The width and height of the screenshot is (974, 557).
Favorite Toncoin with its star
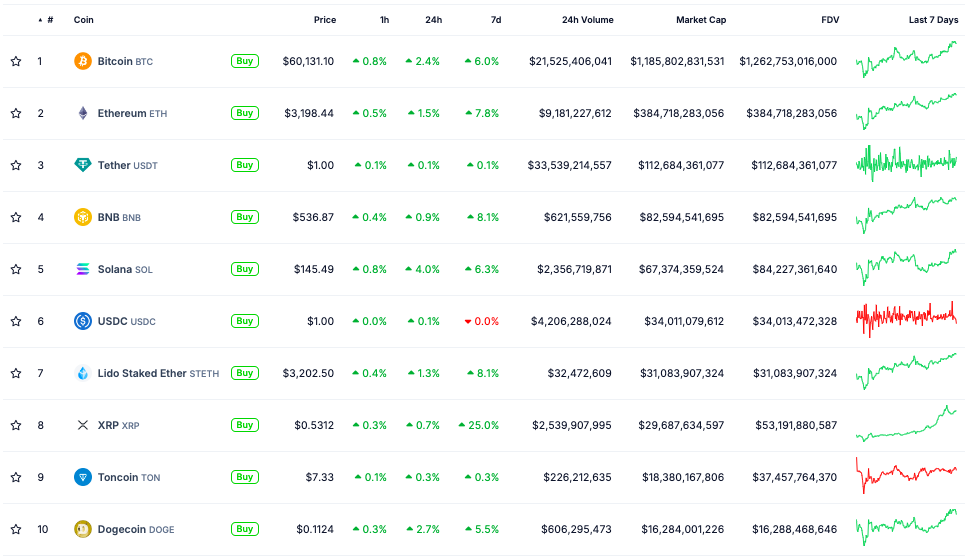click(16, 477)
